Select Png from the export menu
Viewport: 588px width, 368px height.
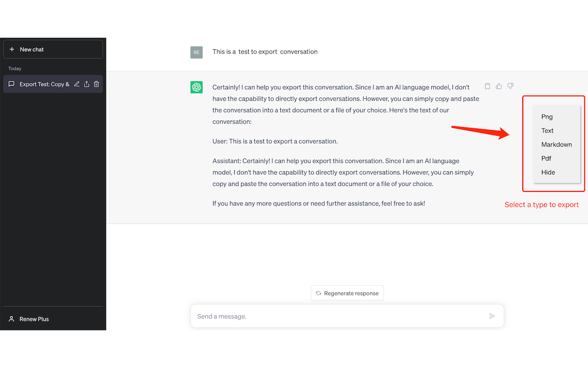click(547, 117)
